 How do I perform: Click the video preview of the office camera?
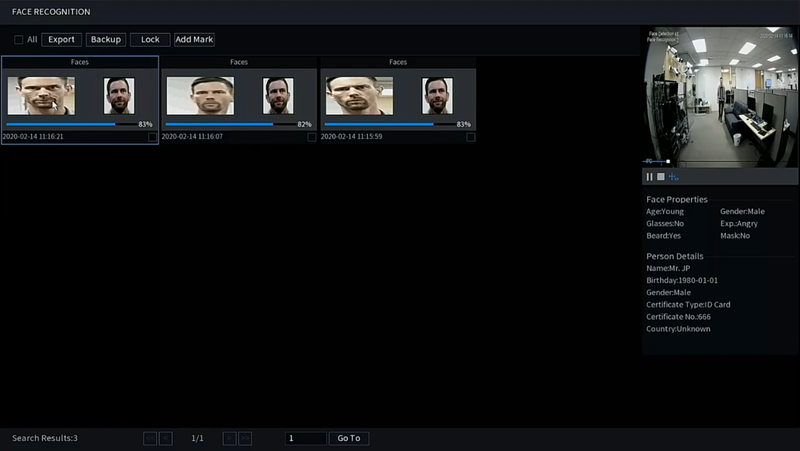point(720,97)
